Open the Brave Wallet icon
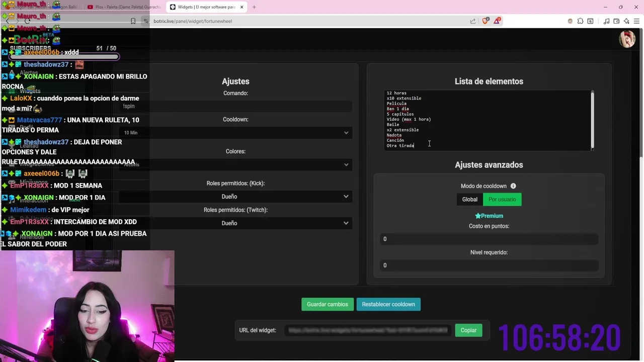The image size is (644, 362). pos(616,21)
